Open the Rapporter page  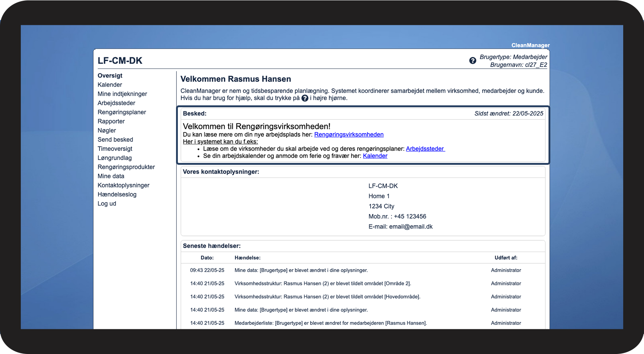tap(111, 121)
